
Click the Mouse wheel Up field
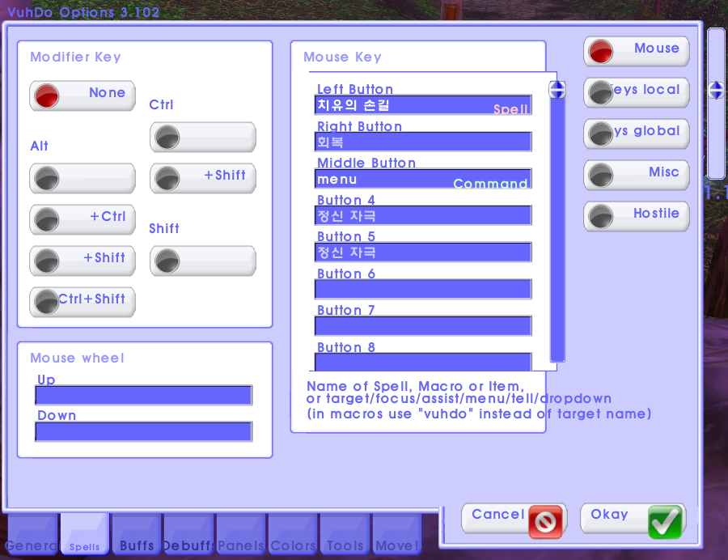pyautogui.click(x=144, y=395)
